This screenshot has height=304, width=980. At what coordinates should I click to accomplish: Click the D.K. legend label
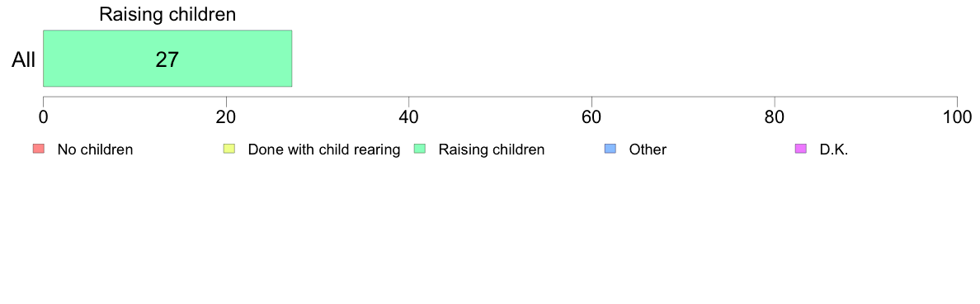(x=834, y=150)
